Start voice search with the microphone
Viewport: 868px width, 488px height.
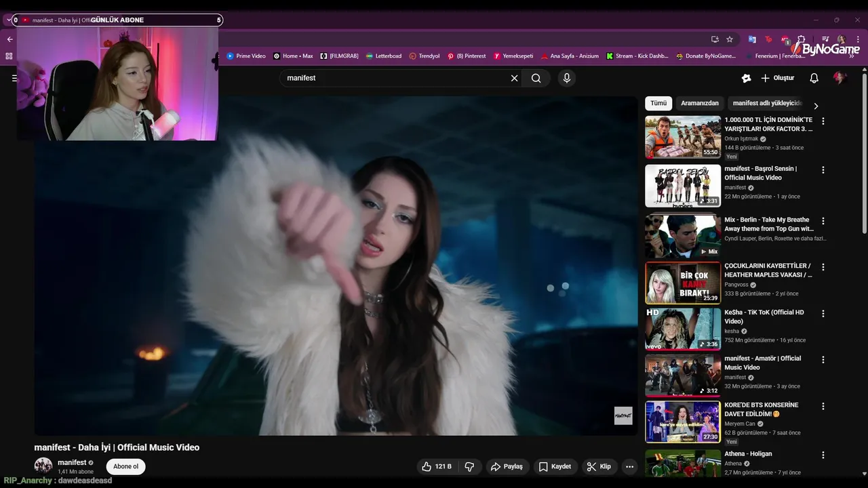[567, 78]
